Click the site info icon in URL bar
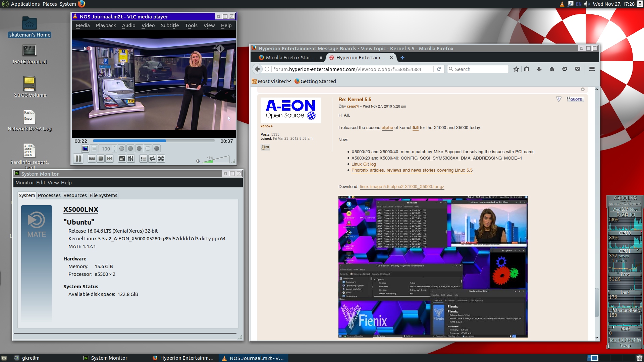The image size is (644, 362). (x=267, y=69)
